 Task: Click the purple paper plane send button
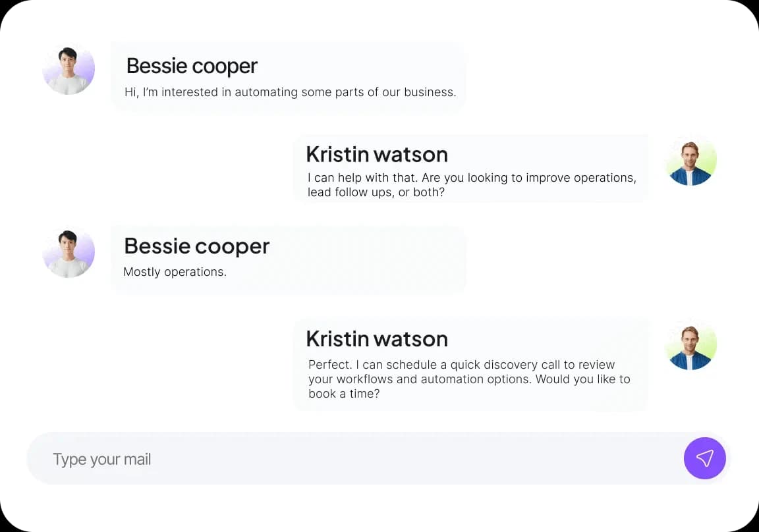click(x=704, y=458)
